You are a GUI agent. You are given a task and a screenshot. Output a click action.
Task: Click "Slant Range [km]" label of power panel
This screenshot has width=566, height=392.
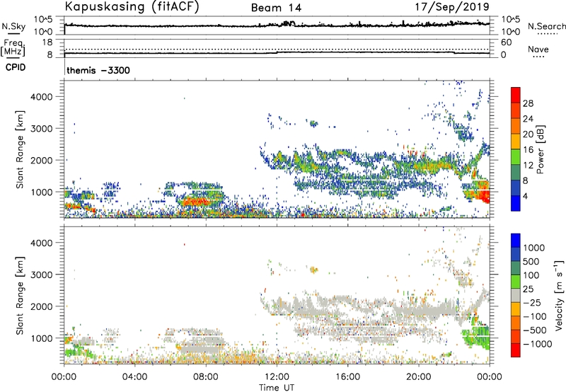tap(20, 149)
